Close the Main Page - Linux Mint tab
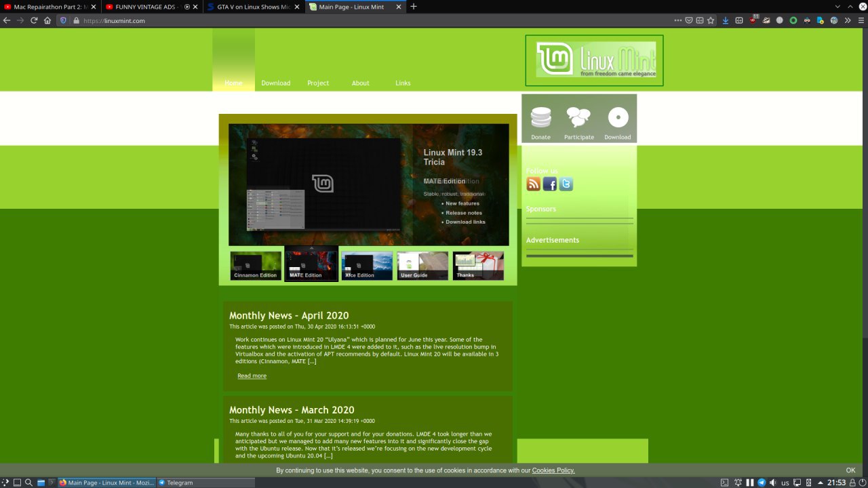 coord(399,7)
